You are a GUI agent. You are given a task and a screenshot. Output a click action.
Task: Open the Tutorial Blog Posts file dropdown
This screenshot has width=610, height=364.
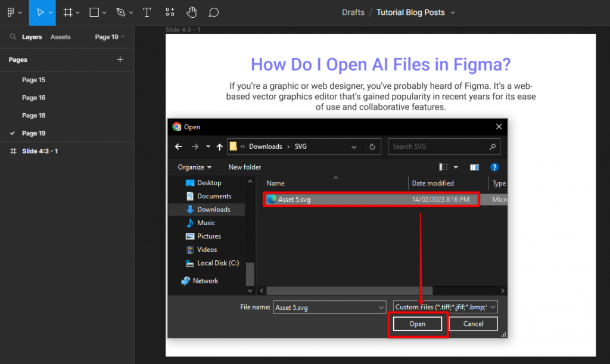[452, 13]
